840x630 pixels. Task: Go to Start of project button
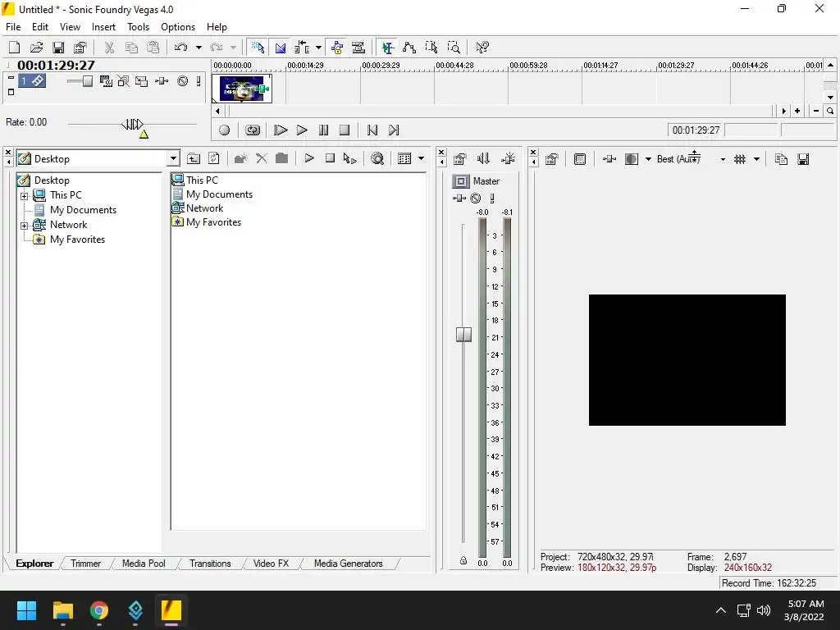coord(372,130)
